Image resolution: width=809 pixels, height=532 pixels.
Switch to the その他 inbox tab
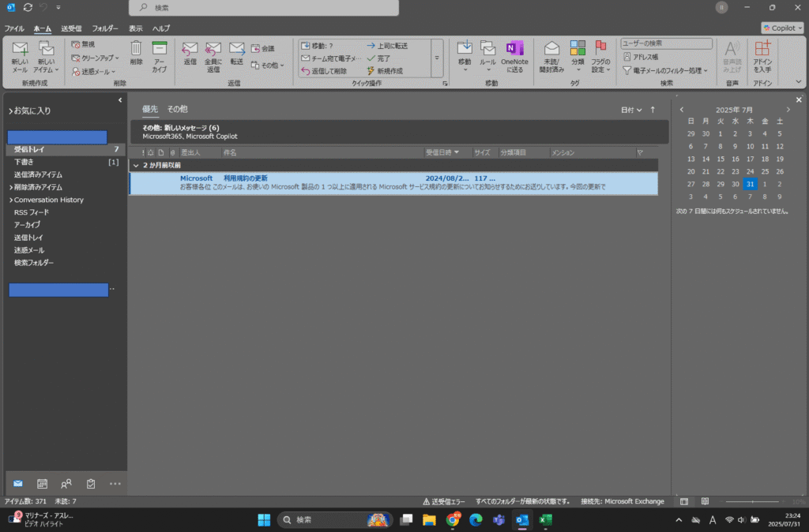coord(177,109)
